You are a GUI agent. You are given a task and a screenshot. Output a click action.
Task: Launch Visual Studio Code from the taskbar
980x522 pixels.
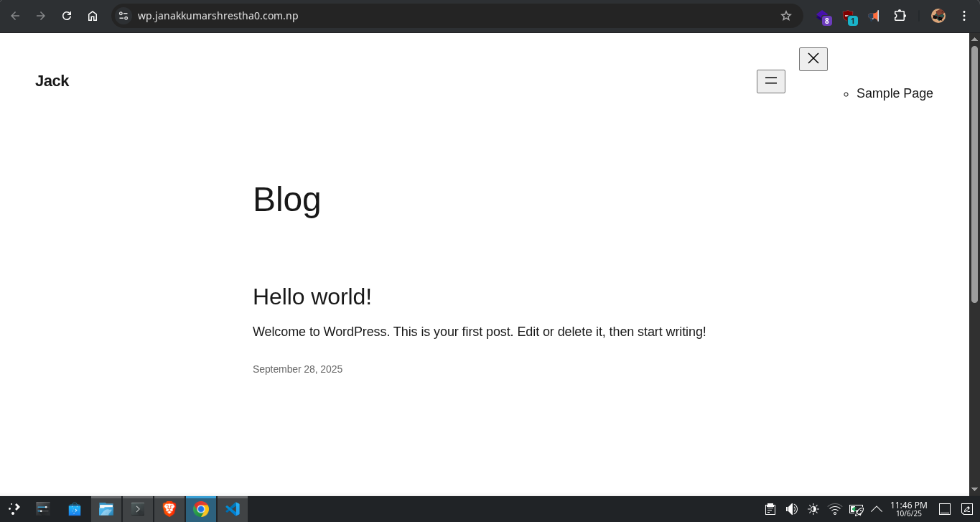(x=232, y=509)
